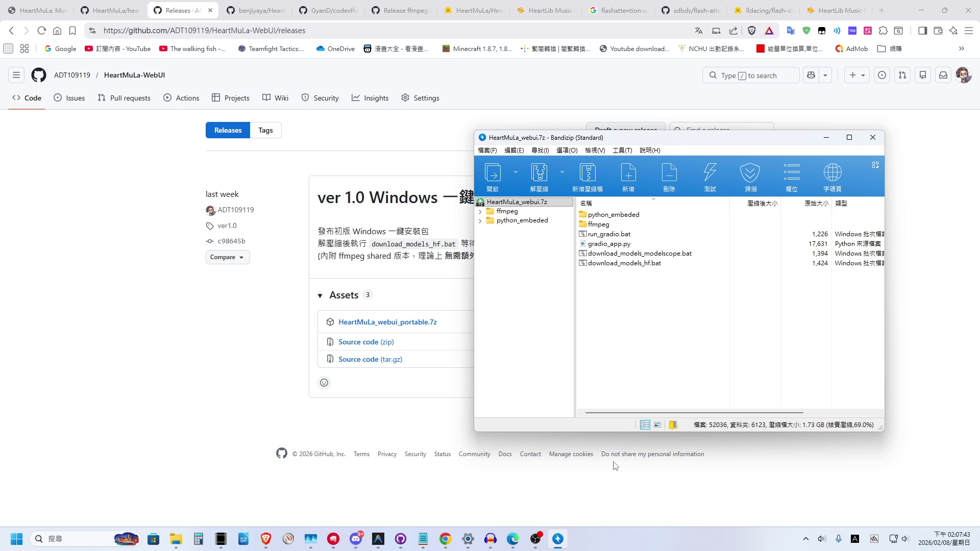Download HeartMuLa_webui_portable.7z asset
The width and height of the screenshot is (980, 551).
387,322
